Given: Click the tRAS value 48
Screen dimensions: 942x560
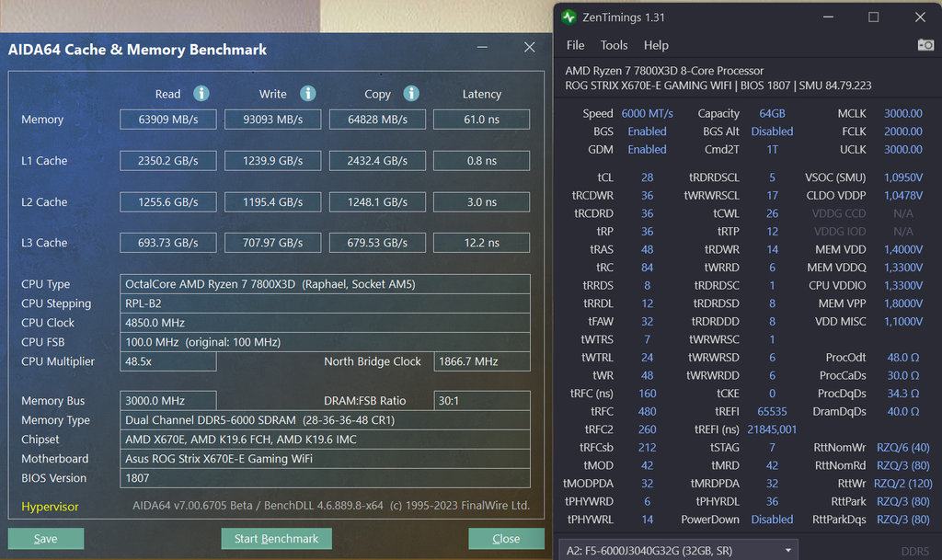Looking at the screenshot, I should [x=647, y=250].
